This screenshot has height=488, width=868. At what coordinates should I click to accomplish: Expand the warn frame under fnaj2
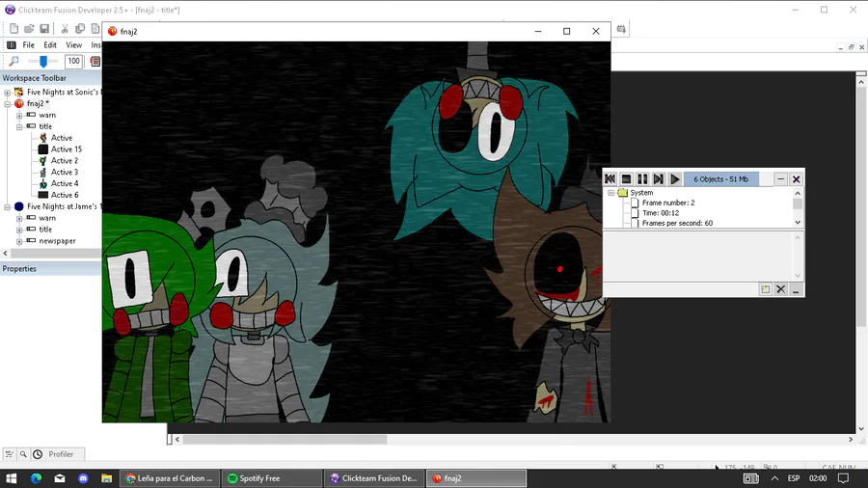click(19, 115)
